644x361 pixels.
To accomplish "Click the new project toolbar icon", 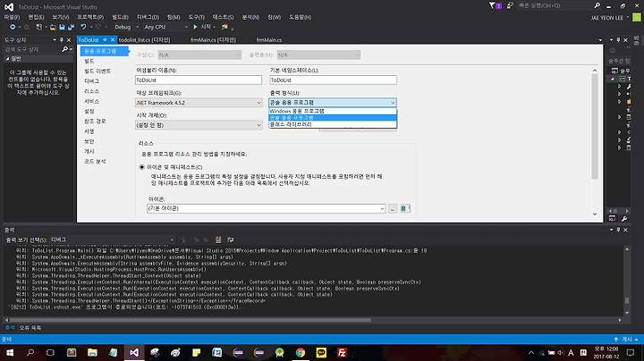I will [x=39, y=27].
